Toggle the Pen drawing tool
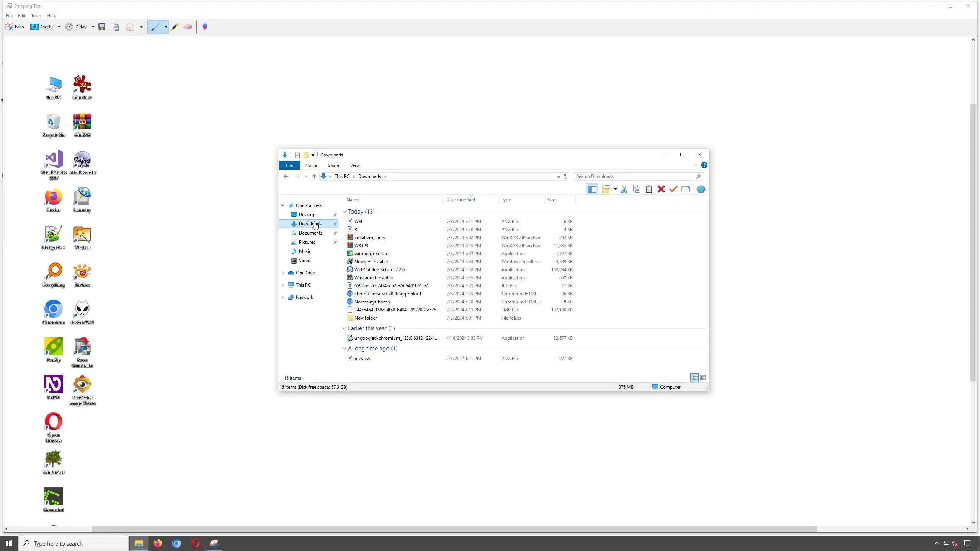Screen dimensions: 980x551 pyautogui.click(x=155, y=27)
